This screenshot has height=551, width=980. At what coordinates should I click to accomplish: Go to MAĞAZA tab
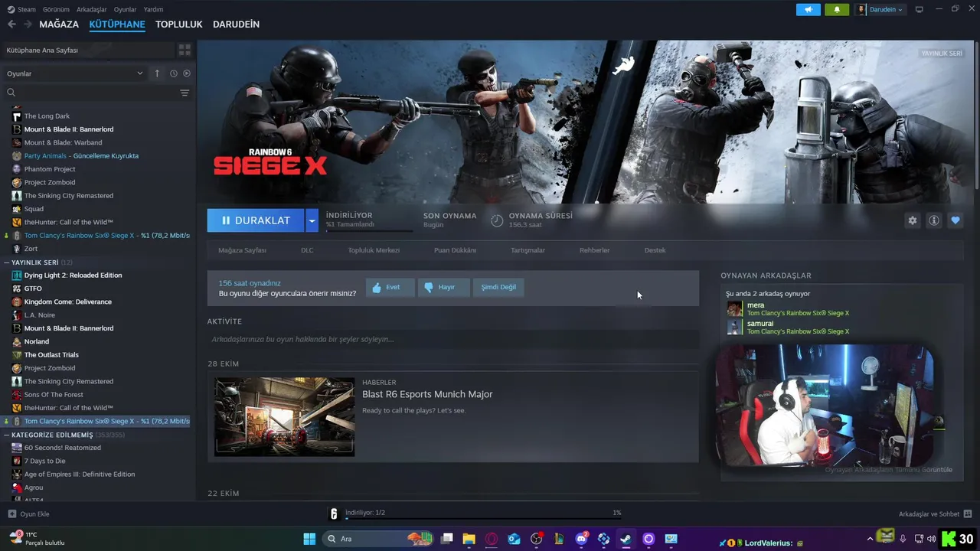59,24
